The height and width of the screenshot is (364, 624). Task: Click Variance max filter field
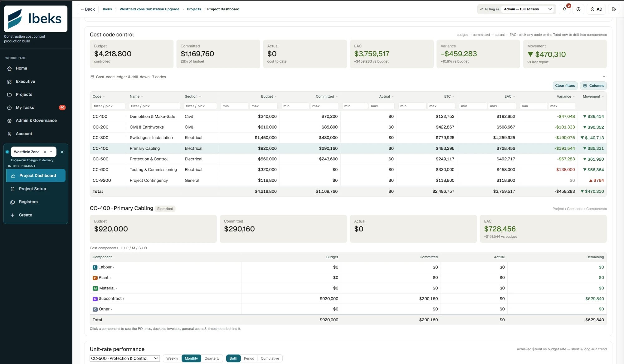(x=562, y=106)
